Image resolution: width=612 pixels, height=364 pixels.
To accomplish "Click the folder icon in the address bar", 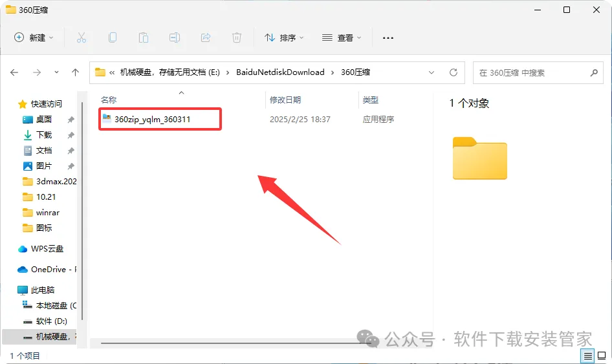I will [x=100, y=72].
